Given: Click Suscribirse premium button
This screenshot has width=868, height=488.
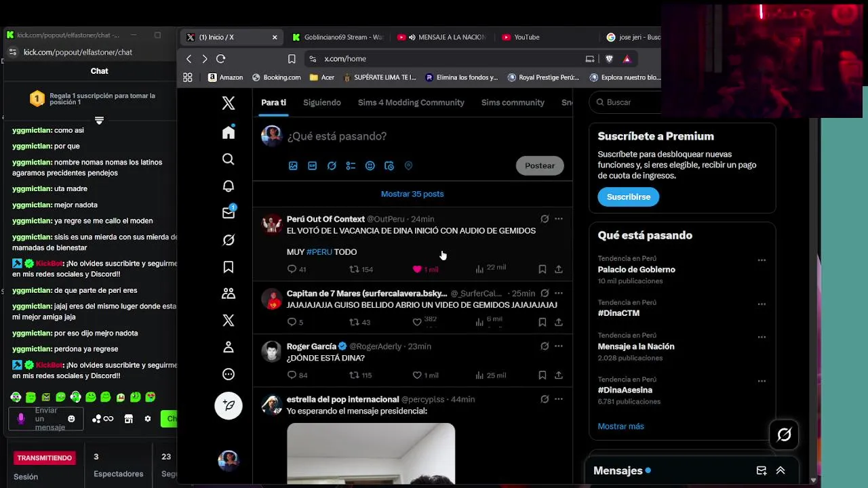Looking at the screenshot, I should [628, 197].
